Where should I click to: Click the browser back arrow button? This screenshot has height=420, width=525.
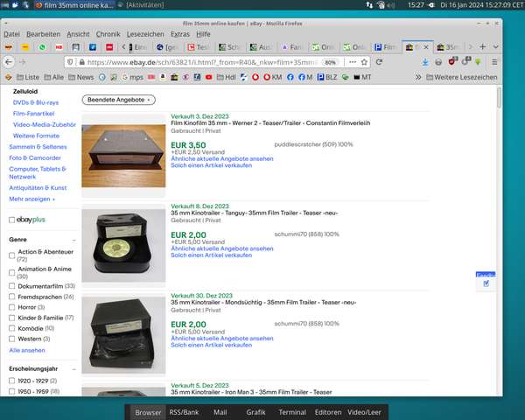10,62
